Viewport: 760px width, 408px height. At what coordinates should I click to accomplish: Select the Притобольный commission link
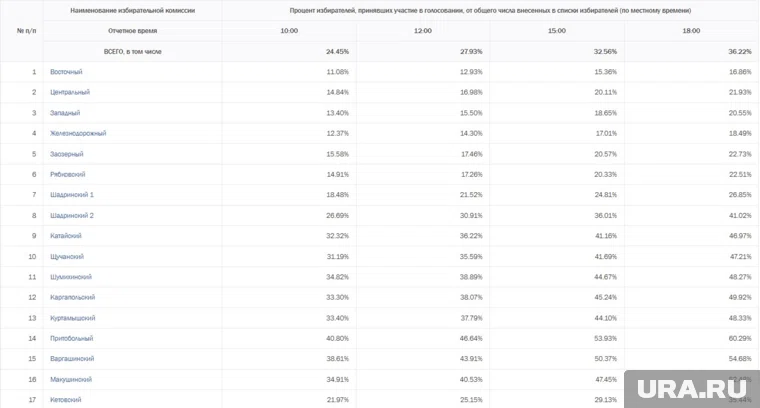[72, 338]
